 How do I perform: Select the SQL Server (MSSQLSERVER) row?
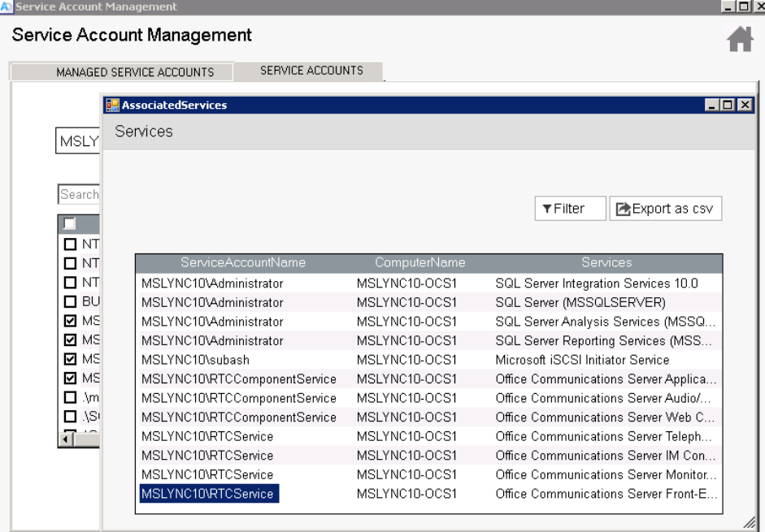coord(580,302)
